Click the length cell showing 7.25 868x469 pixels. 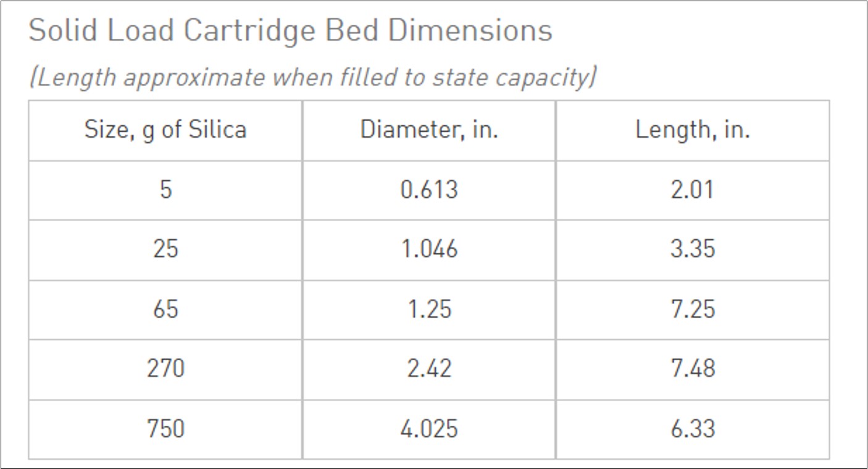tap(692, 308)
